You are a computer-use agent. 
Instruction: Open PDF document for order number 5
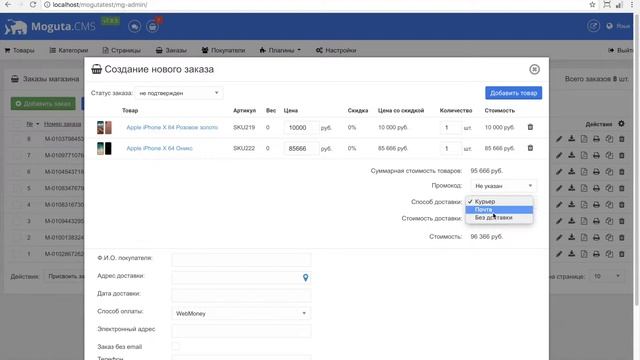click(x=584, y=188)
